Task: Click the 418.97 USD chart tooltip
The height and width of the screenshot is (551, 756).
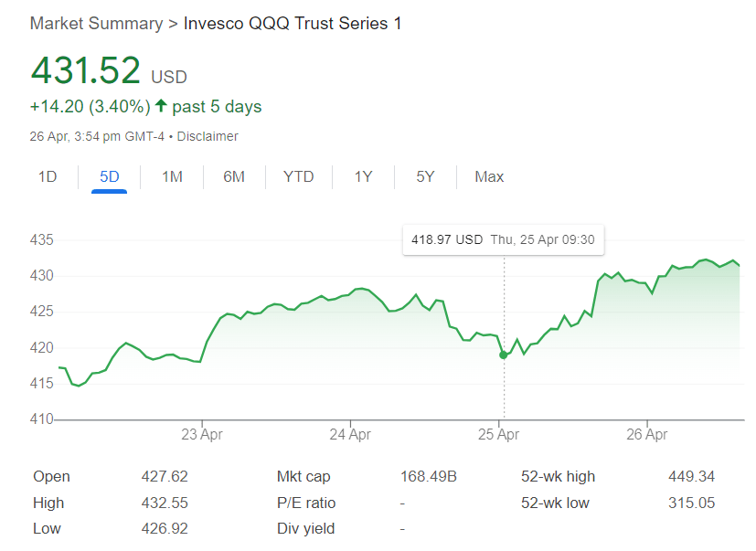Action: (503, 239)
